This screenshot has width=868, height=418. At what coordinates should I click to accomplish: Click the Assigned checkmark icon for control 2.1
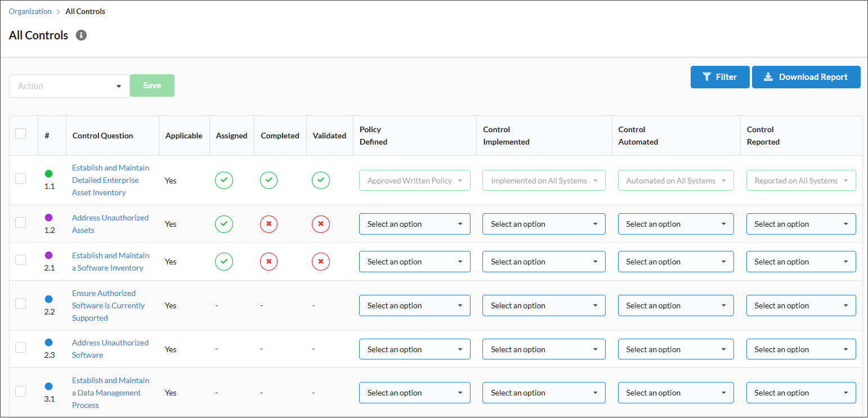224,262
